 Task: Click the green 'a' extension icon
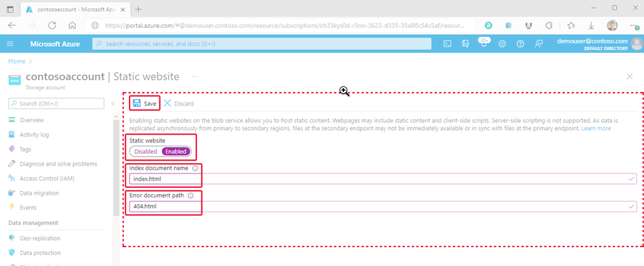coord(489,25)
